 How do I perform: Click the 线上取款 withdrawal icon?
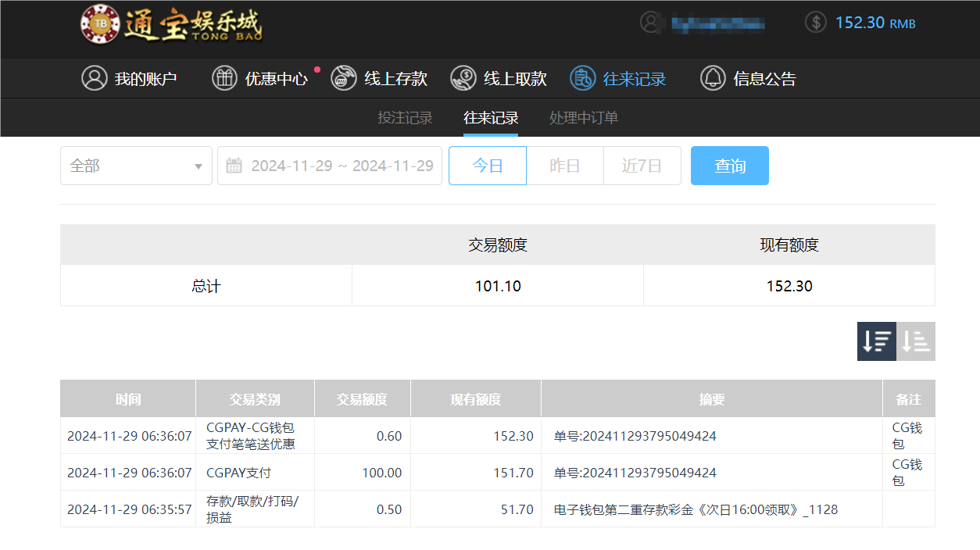click(x=463, y=78)
